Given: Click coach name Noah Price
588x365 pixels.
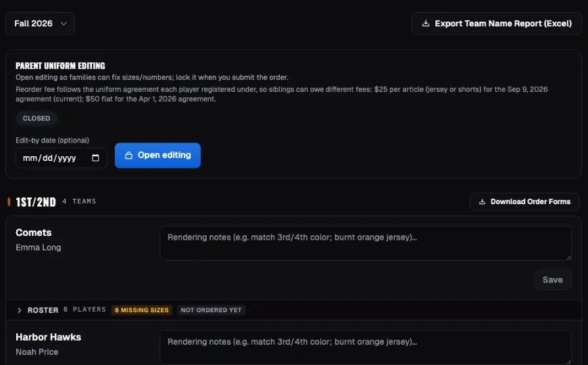Looking at the screenshot, I should click(x=36, y=352).
